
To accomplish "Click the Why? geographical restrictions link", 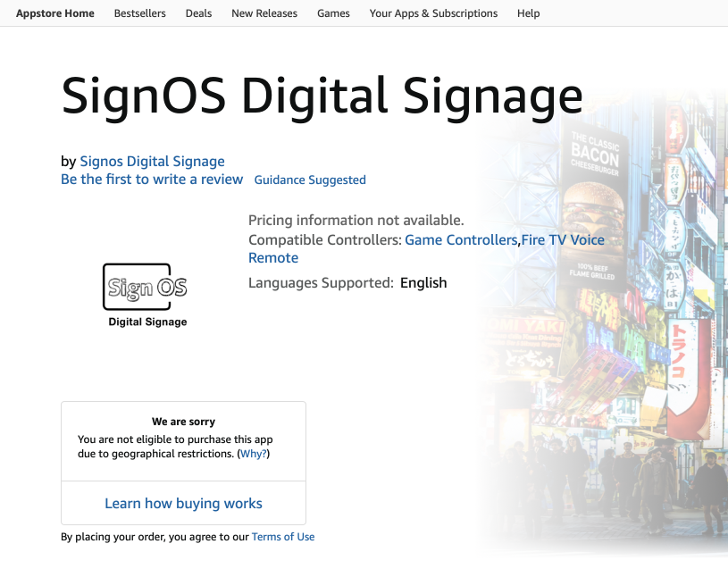I will 253,454.
